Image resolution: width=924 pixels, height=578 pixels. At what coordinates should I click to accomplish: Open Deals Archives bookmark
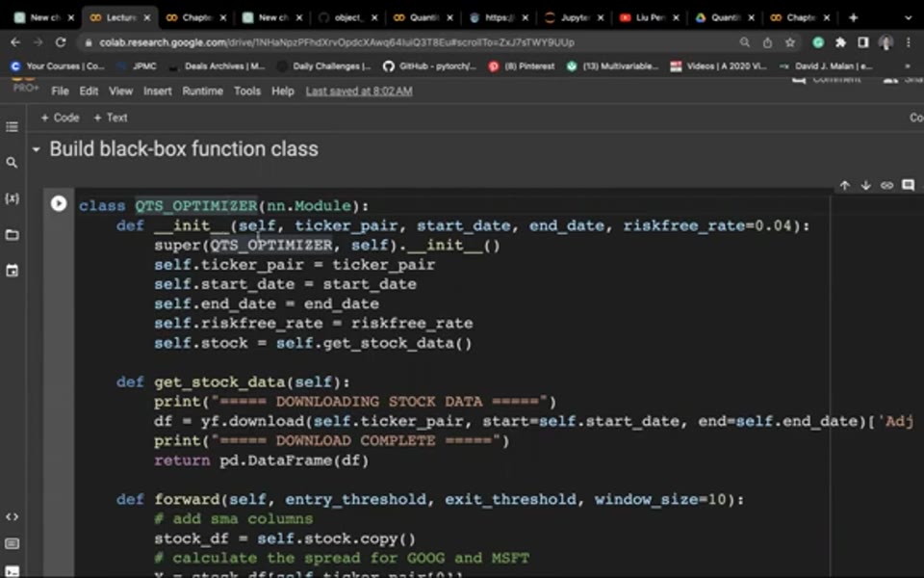(217, 66)
